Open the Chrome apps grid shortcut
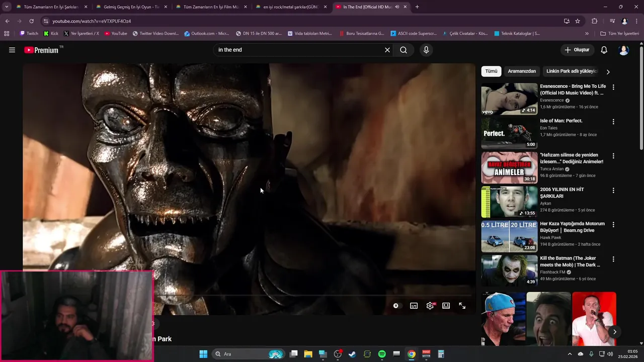644x362 pixels. [7, 34]
